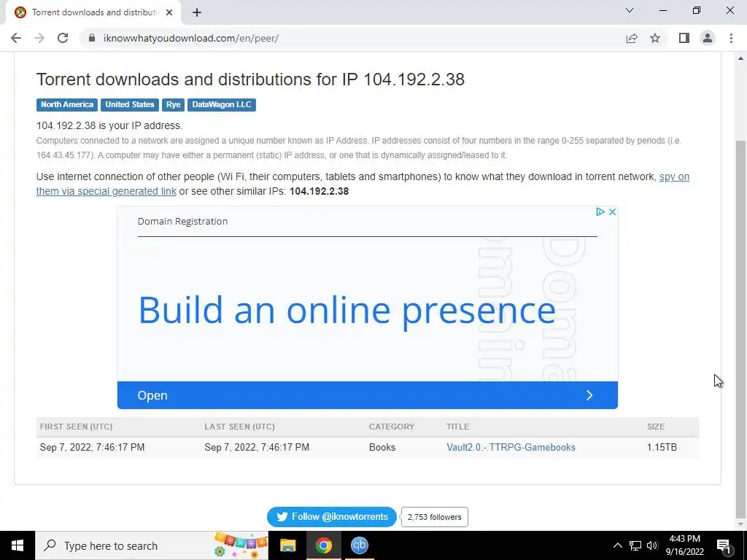Click the Chrome taskbar icon
The image size is (747, 560).
pyautogui.click(x=323, y=545)
